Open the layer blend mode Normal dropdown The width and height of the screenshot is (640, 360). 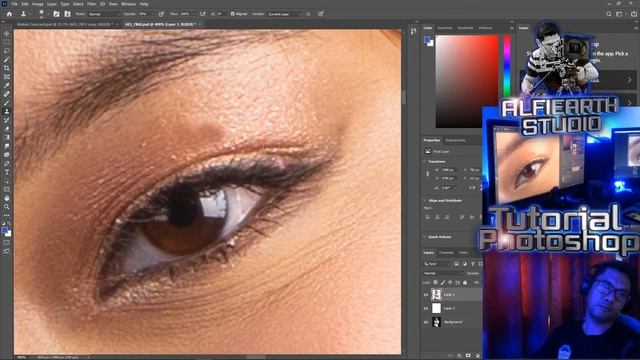(443, 273)
